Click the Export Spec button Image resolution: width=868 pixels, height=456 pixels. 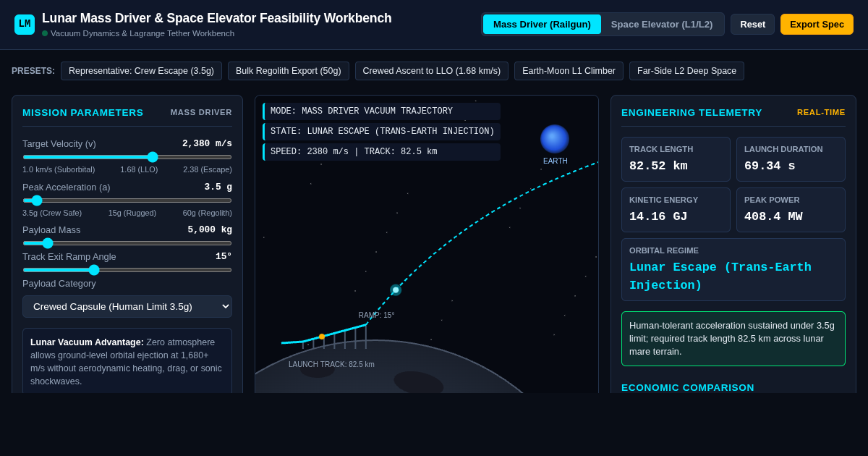(x=817, y=25)
